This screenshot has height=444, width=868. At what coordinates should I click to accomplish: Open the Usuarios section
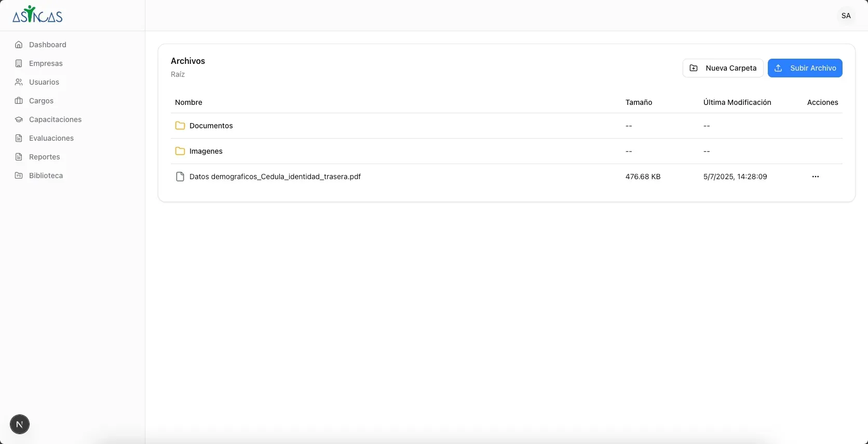pos(44,82)
